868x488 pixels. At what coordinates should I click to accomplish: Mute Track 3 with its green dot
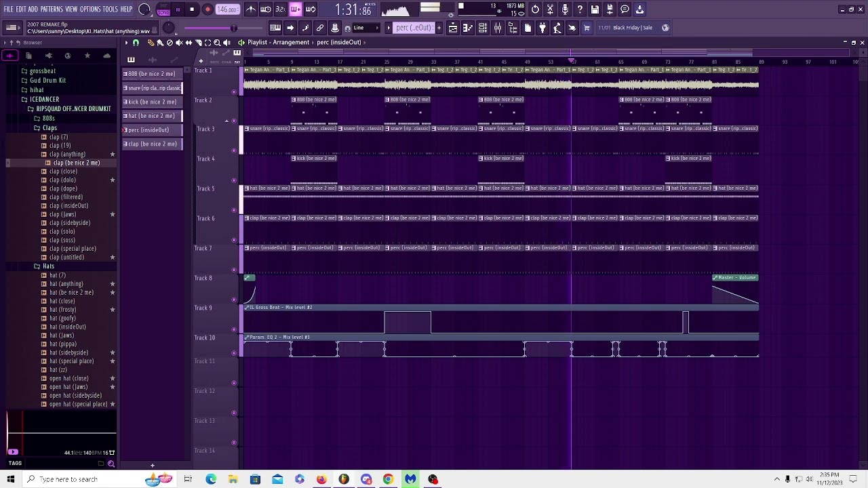(x=234, y=150)
